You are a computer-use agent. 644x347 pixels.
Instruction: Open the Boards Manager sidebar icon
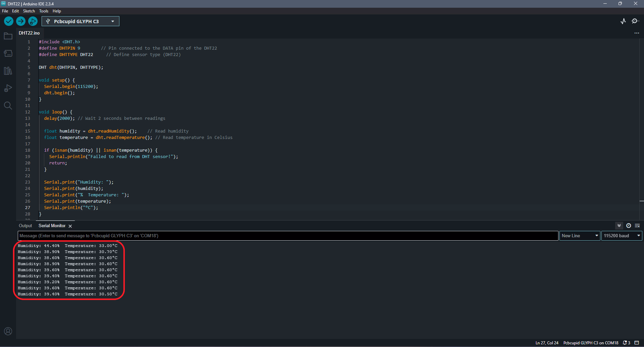tap(8, 53)
